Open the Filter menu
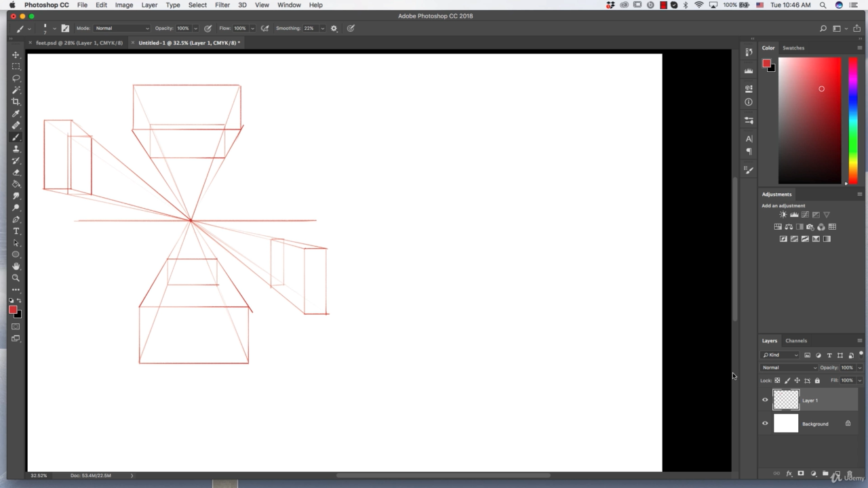 (222, 5)
